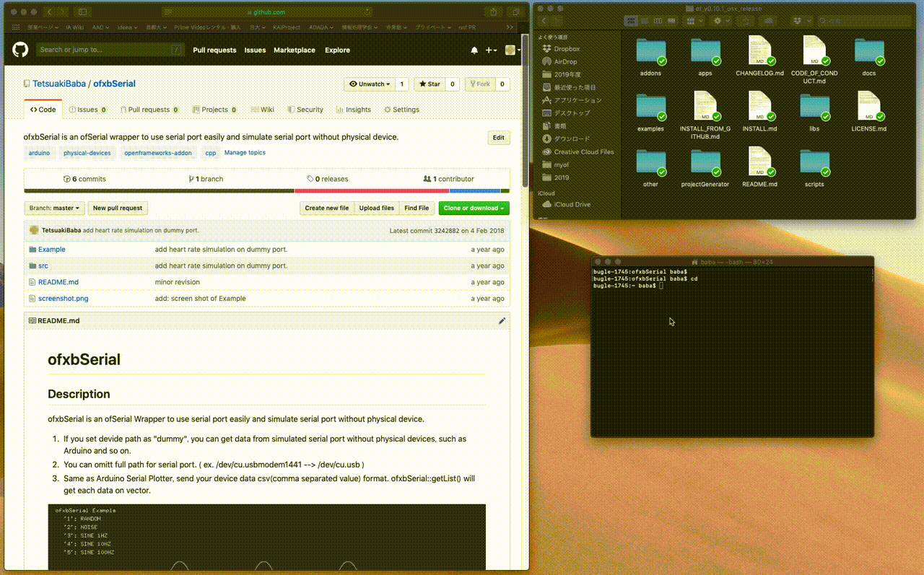
Task: Click Dropbox in the Finder sidebar
Action: [566, 49]
